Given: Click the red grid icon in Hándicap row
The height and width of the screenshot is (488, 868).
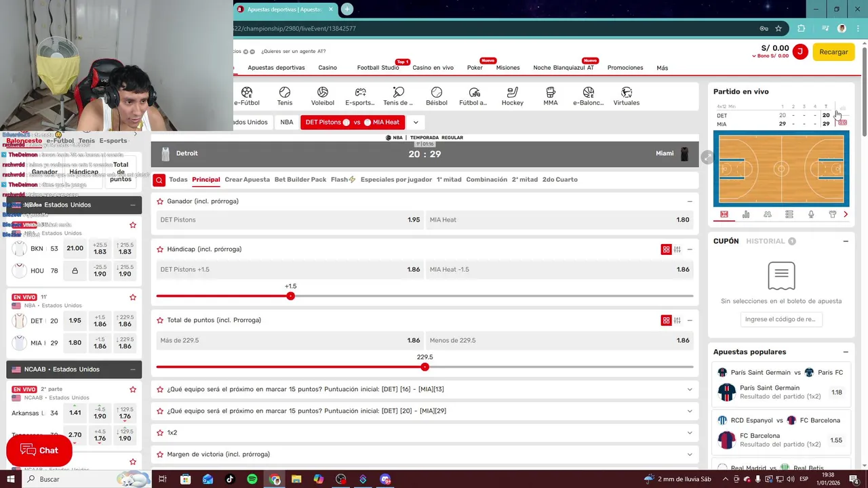Looking at the screenshot, I should 666,249.
